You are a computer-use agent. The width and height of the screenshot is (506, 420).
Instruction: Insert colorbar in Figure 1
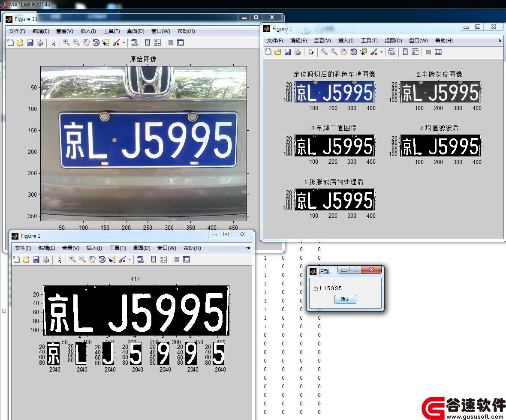tap(405, 52)
